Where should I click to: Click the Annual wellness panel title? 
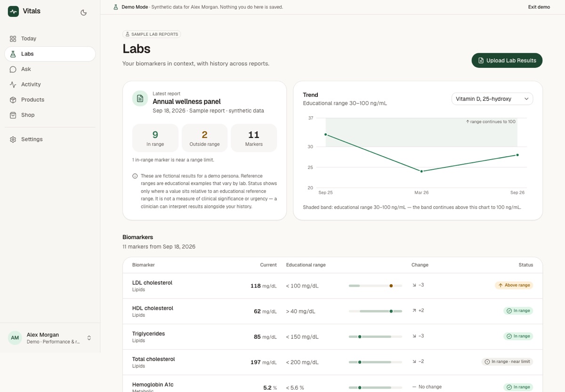[x=186, y=102]
